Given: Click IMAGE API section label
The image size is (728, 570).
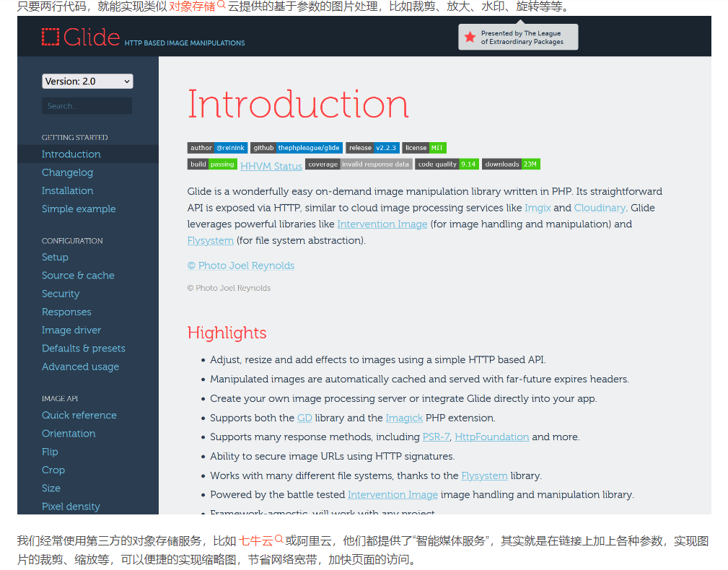Looking at the screenshot, I should click(x=60, y=399).
